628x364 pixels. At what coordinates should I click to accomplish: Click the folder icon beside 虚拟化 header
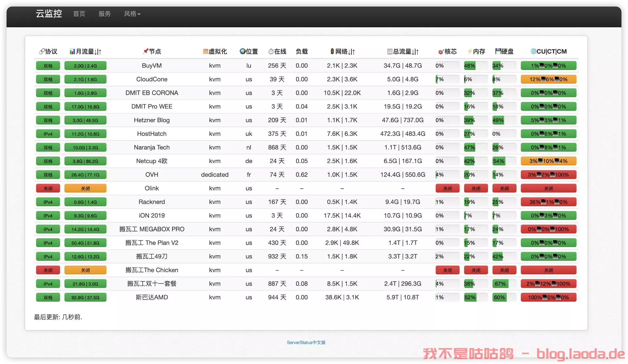pos(205,51)
